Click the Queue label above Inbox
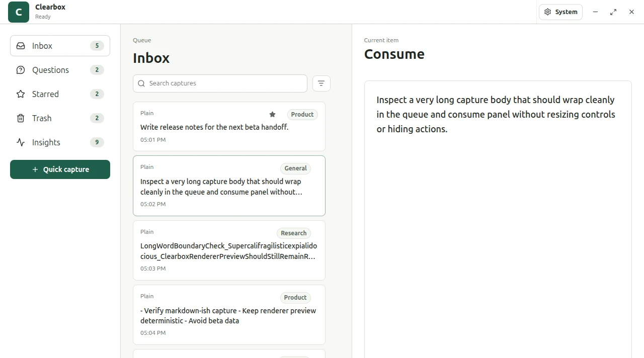This screenshot has width=644, height=358. click(142, 40)
